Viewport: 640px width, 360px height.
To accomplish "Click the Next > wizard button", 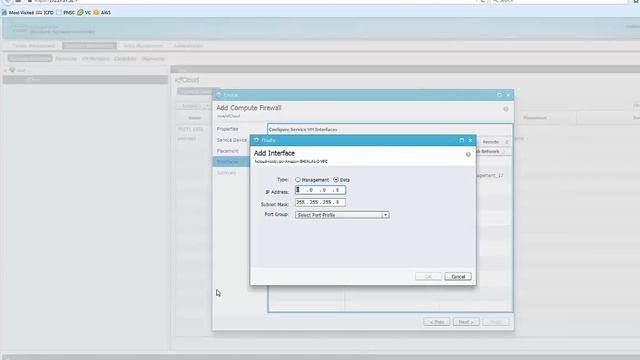I will (x=466, y=322).
